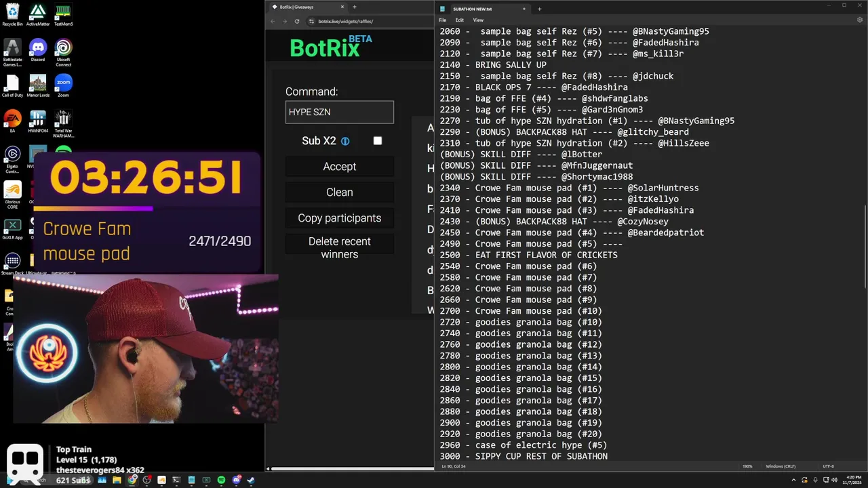Screen dimensions: 868x488
Task: Open the Recycle Bin desktop icon
Action: (x=12, y=15)
